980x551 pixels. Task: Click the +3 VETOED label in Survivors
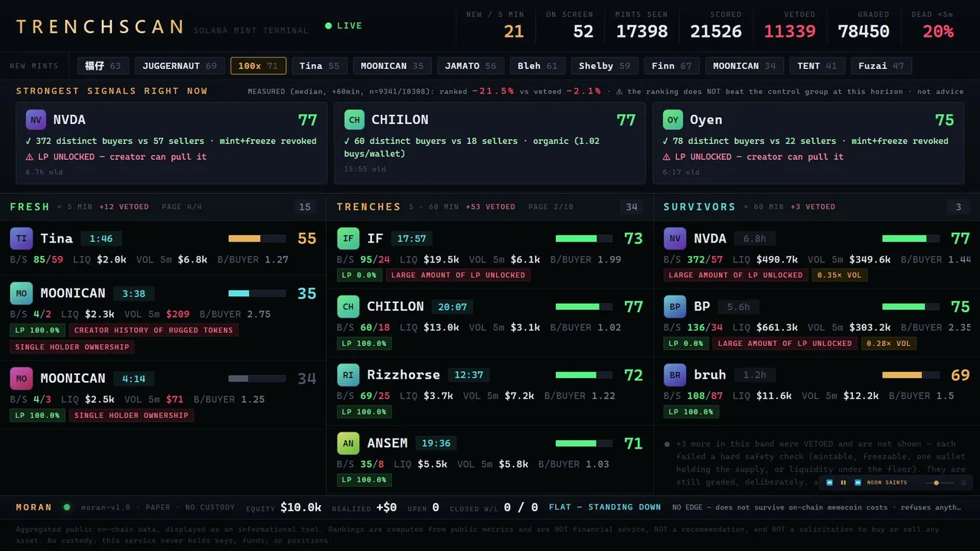point(812,207)
